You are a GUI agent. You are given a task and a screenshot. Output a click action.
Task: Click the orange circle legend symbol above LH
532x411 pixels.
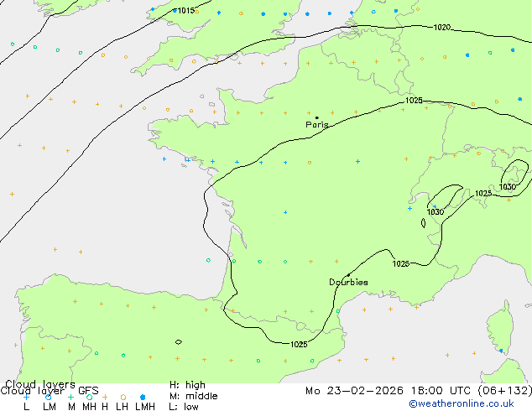(x=123, y=397)
